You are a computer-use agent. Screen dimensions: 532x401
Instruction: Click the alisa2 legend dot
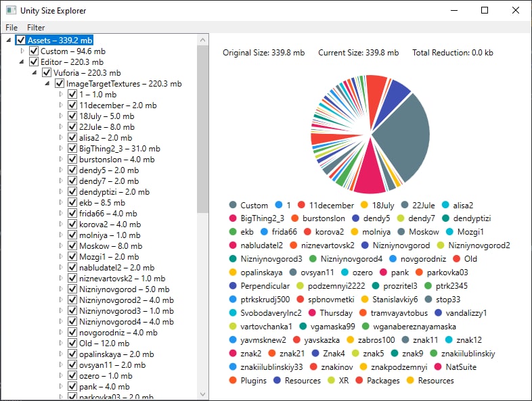pyautogui.click(x=445, y=205)
